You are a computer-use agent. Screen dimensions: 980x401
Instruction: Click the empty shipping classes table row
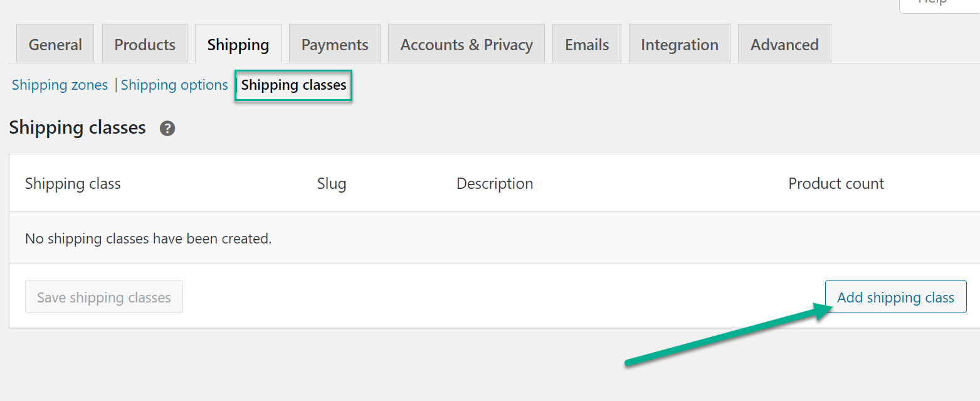[148, 238]
